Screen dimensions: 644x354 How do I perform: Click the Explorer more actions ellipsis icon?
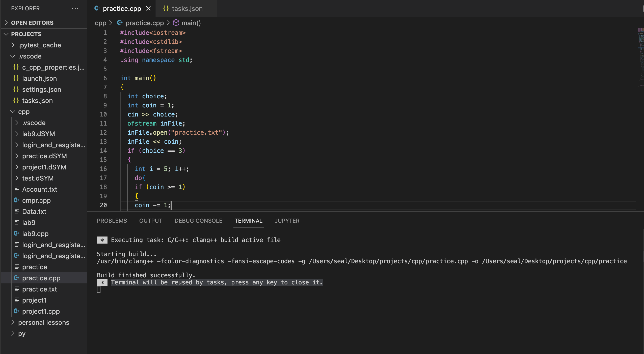click(x=75, y=8)
